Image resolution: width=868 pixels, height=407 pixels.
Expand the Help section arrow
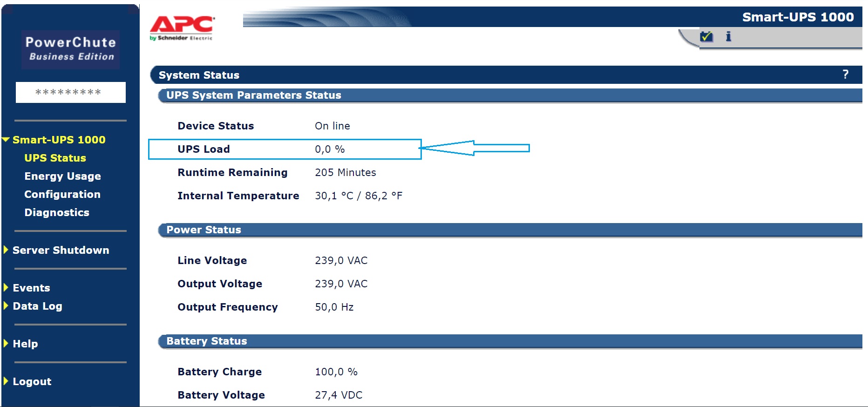[x=6, y=343]
